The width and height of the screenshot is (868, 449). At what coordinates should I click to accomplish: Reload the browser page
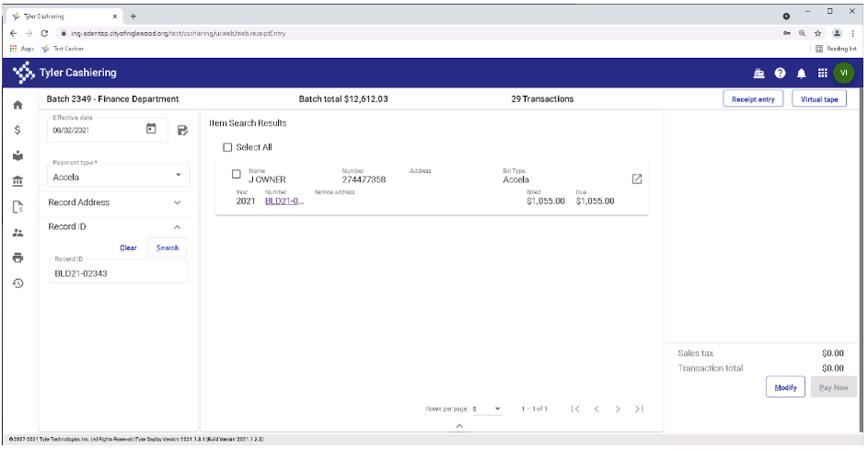45,33
